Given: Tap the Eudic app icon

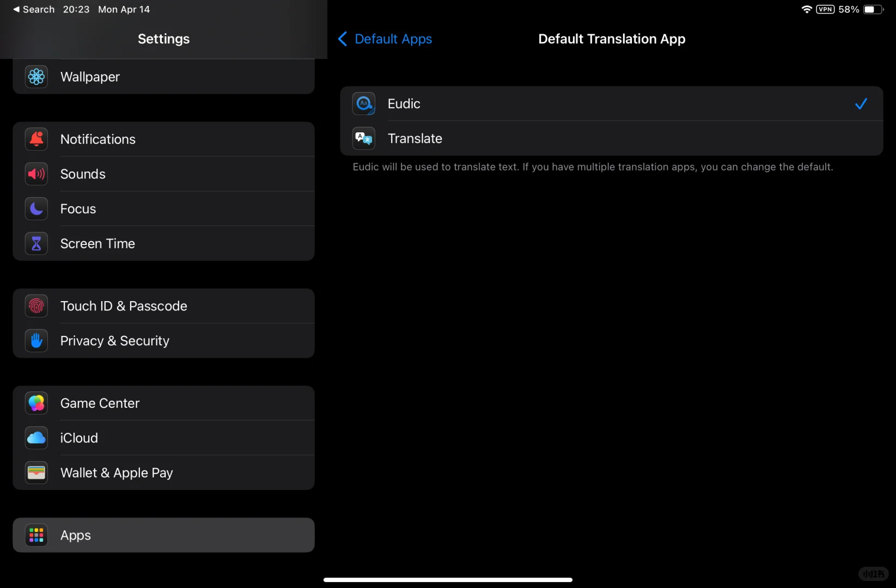Looking at the screenshot, I should [364, 103].
